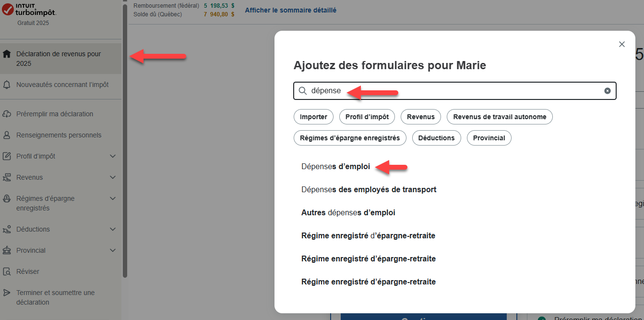The image size is (644, 320).
Task: Filter by the Importer chip
Action: (313, 117)
